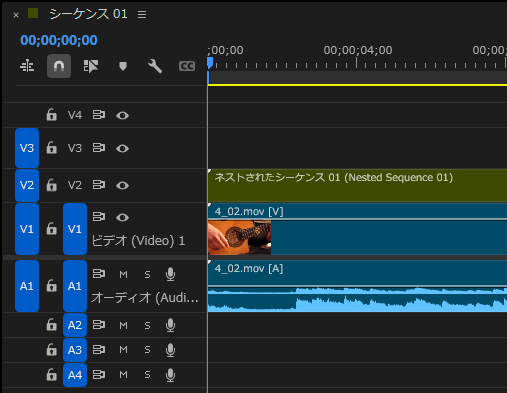Viewport: 507px width, 393px height.
Task: Lock track A1
Action: click(51, 286)
